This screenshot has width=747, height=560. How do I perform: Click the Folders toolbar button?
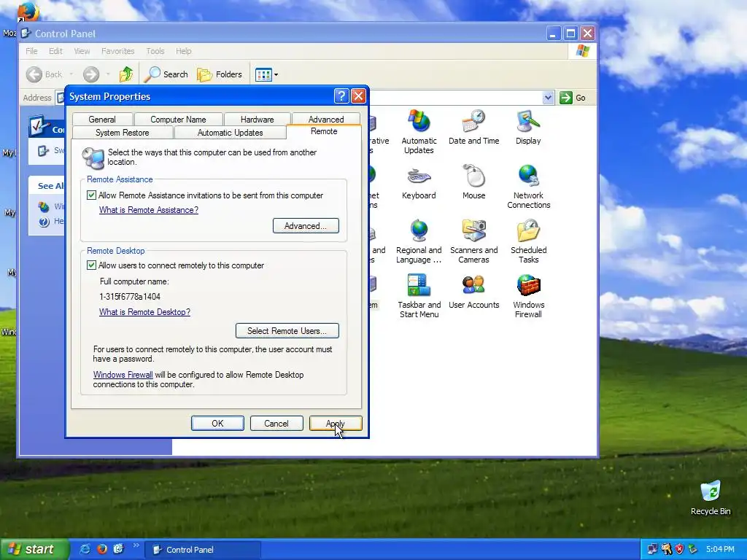[220, 74]
